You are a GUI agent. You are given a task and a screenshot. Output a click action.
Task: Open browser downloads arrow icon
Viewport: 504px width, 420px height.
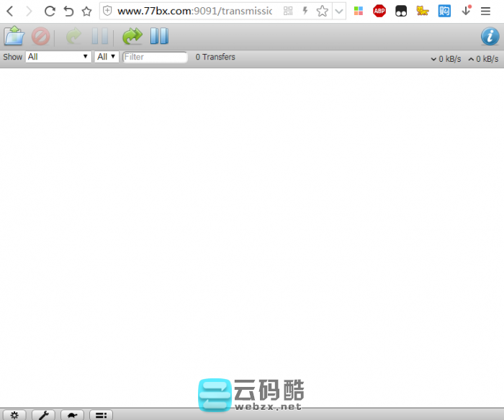pos(466,11)
